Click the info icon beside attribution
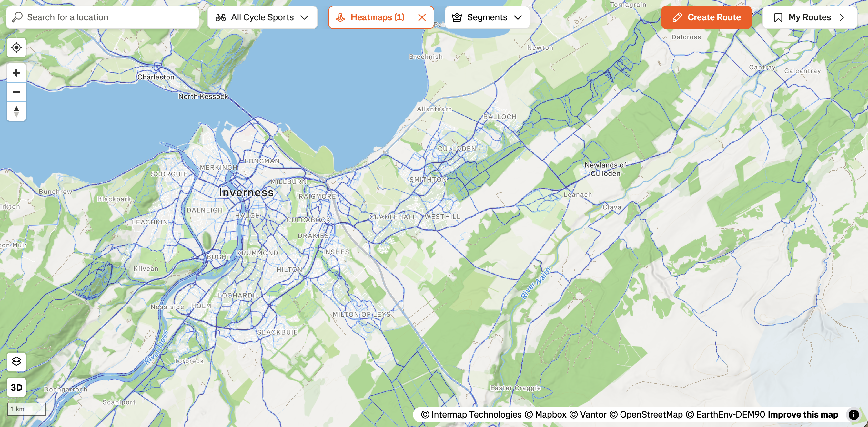The height and width of the screenshot is (427, 868). coord(853,414)
